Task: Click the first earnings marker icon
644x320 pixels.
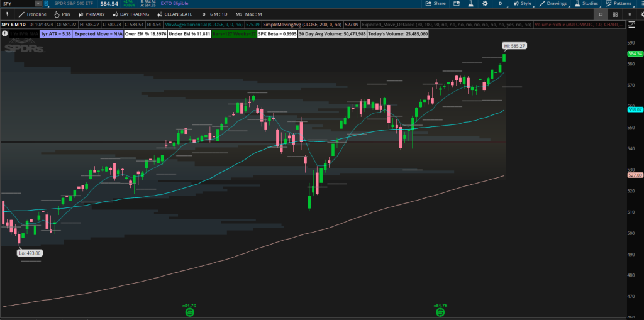Action: (x=189, y=312)
